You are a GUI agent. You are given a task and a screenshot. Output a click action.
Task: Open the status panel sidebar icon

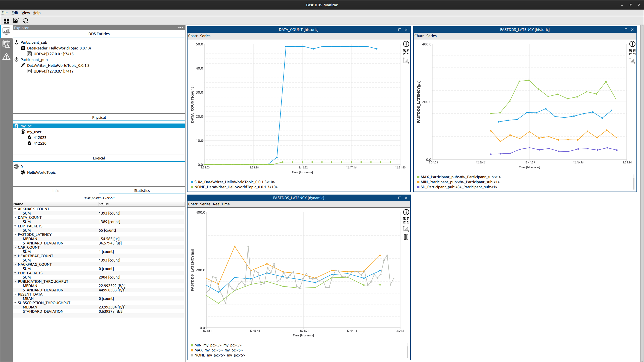(6, 44)
